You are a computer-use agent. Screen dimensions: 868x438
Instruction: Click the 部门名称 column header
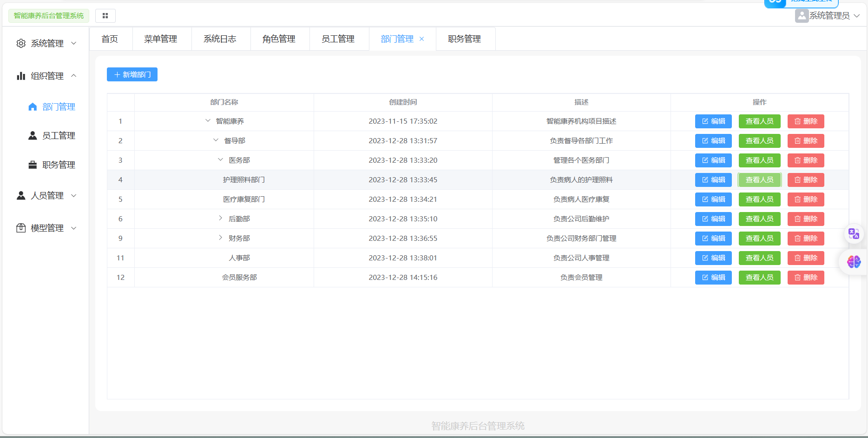coord(224,102)
